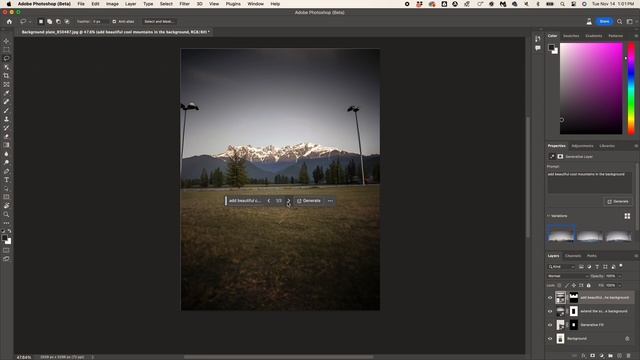Show next variation with right arrow
The image size is (640, 360).
point(288,201)
